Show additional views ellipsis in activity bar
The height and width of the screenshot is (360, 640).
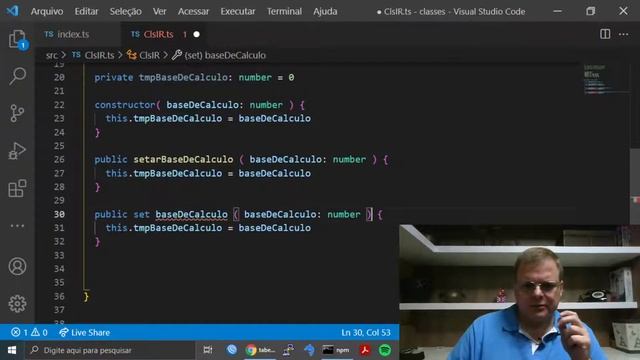point(17,226)
